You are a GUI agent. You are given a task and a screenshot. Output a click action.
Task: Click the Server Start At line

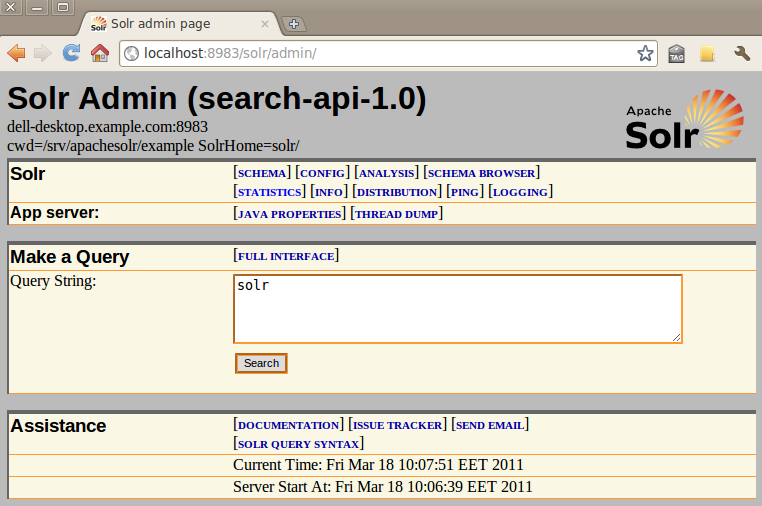coord(383,487)
